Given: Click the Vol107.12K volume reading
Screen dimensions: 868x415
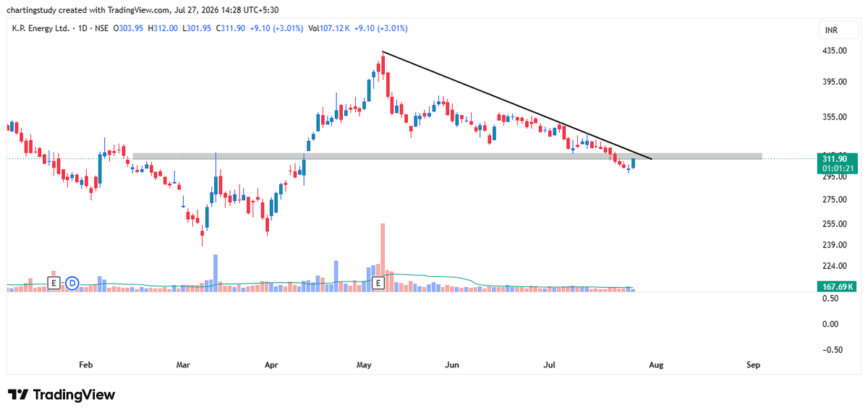Looking at the screenshot, I should pos(330,28).
